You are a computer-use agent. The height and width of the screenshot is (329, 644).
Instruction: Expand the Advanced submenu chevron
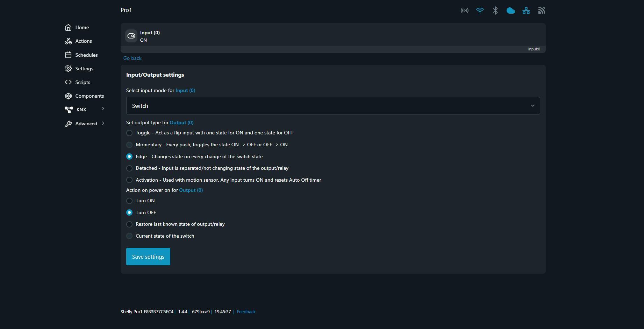point(103,123)
